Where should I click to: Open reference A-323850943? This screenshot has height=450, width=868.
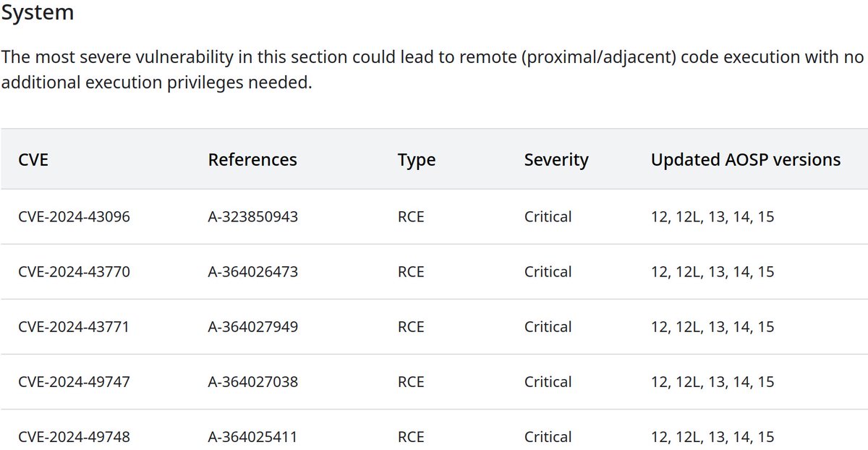(x=252, y=216)
